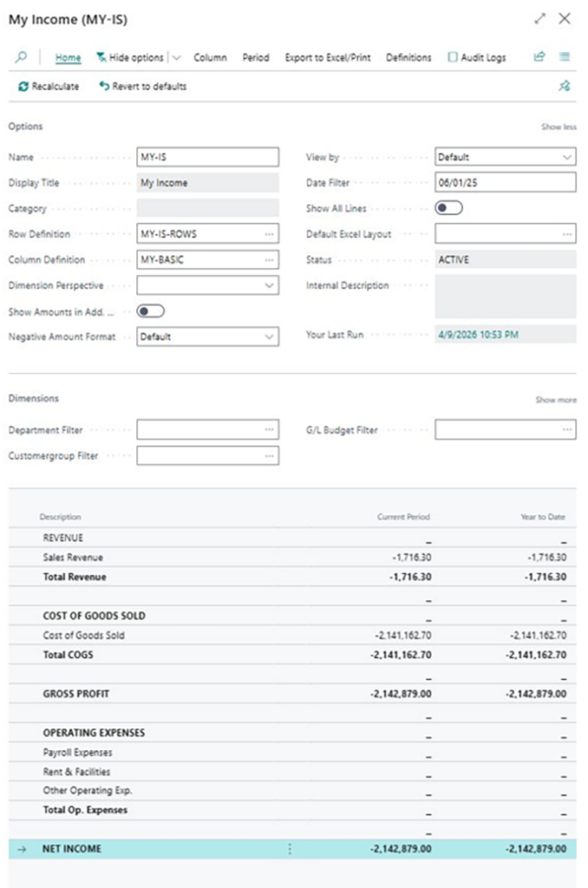Click the search magnifier icon
Viewport: 588px width, 888px height.
21,57
